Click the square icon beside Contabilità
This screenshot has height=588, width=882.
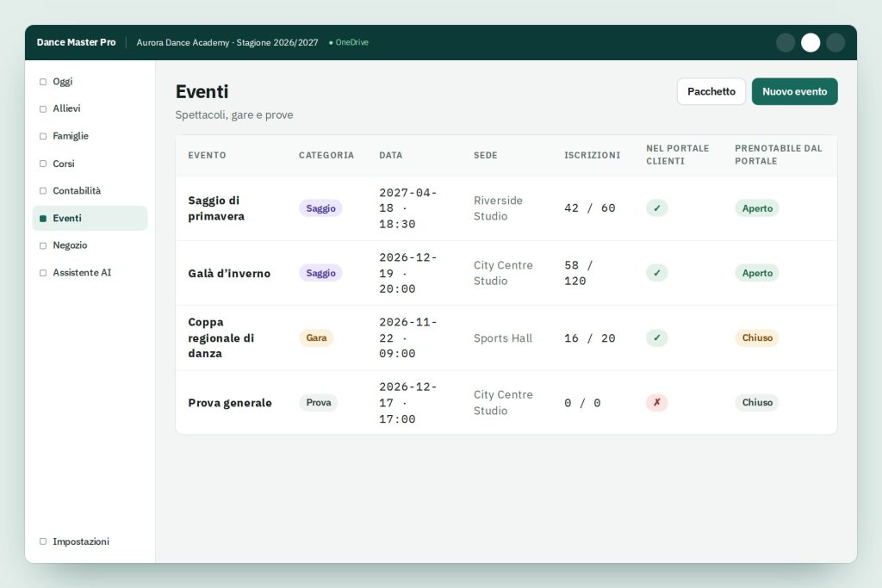(43, 190)
